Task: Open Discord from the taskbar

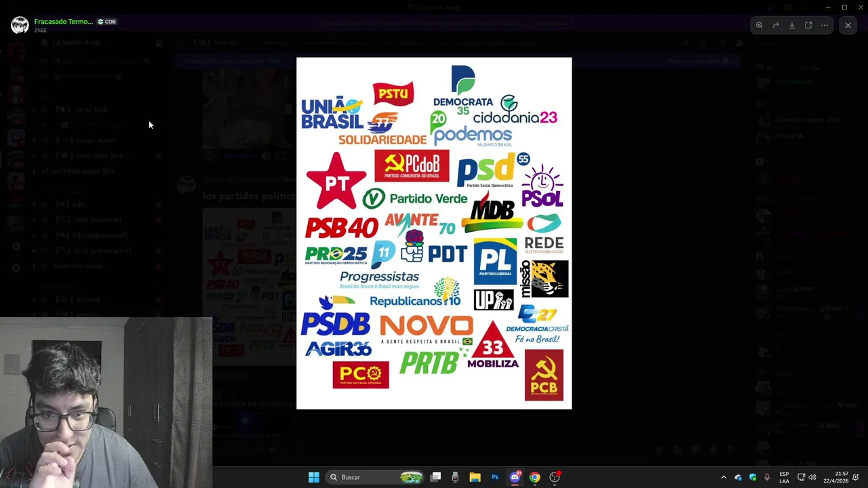Action: point(515,477)
